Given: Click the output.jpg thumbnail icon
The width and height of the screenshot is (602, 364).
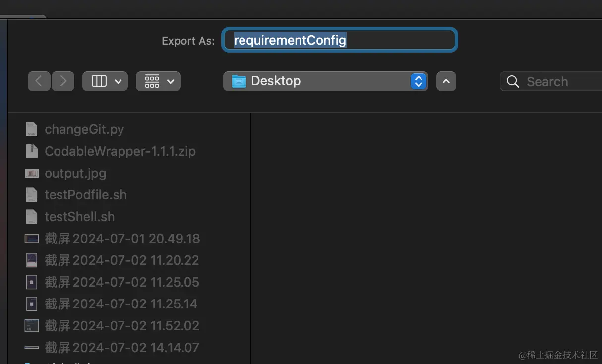Looking at the screenshot, I should [x=32, y=173].
